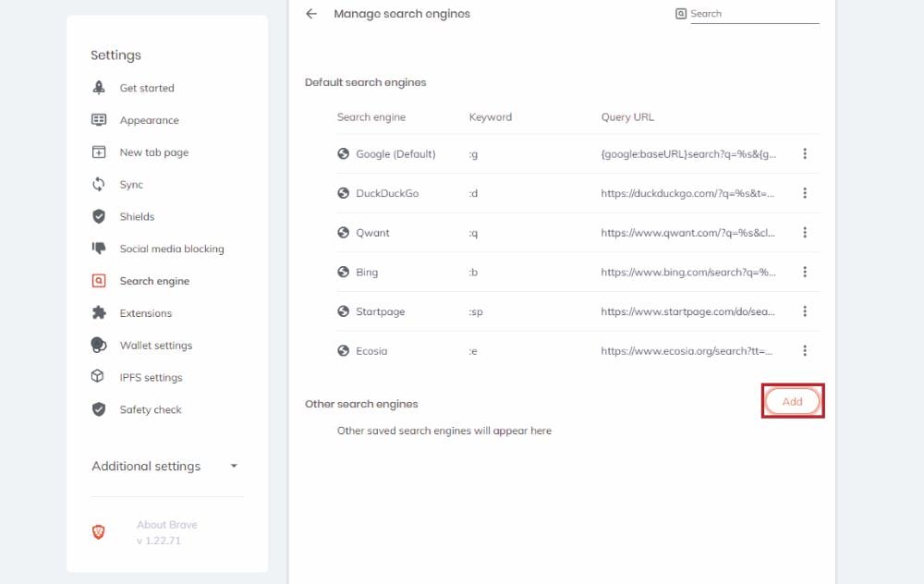Open the more actions menu for Google
Screen dimensions: 924x584
pos(805,153)
